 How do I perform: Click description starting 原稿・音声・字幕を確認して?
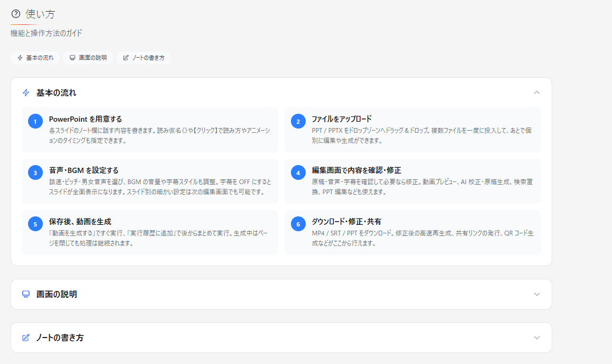tap(422, 187)
